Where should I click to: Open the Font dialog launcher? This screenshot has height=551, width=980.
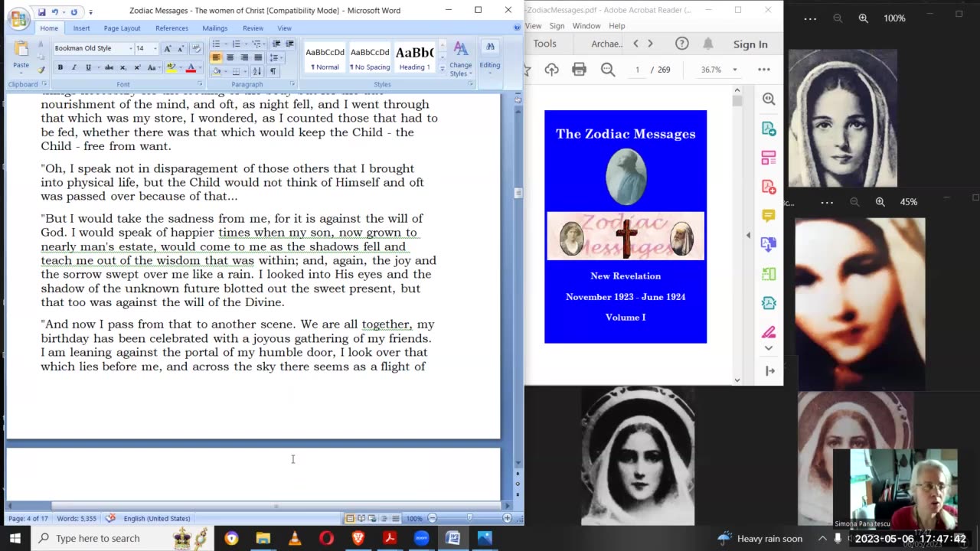tap(201, 84)
